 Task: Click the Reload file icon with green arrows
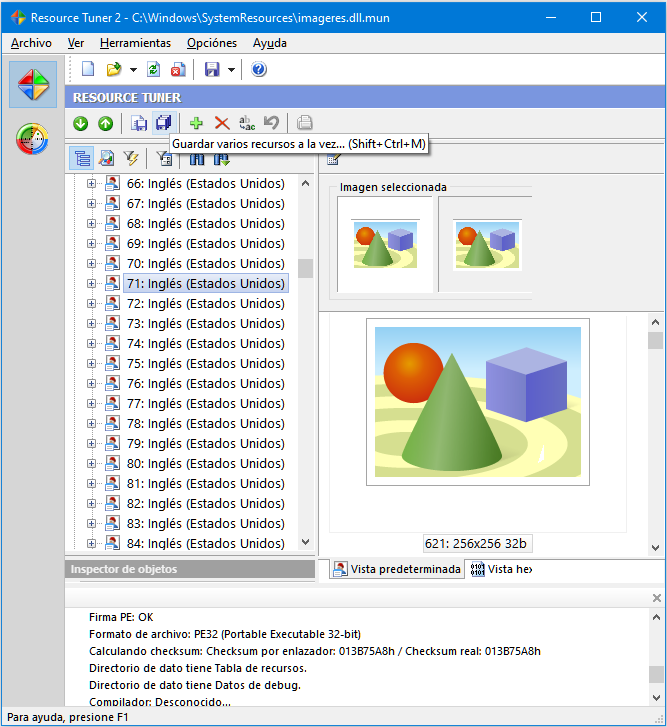[153, 70]
